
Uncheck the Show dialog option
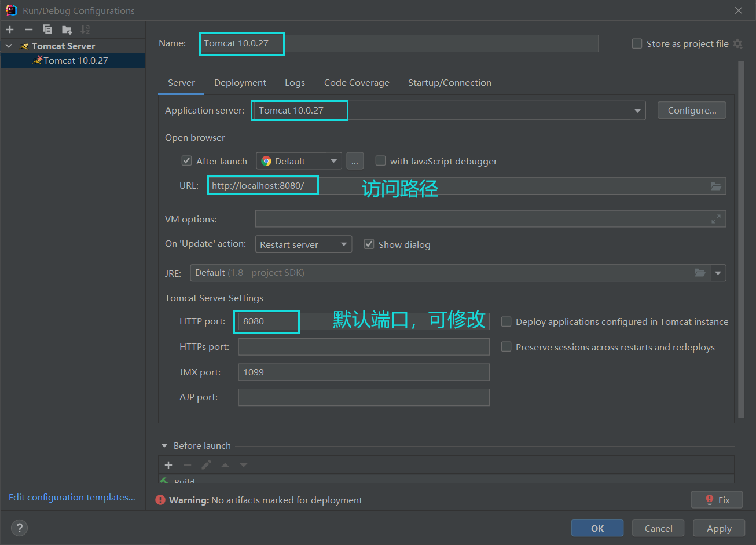click(369, 244)
